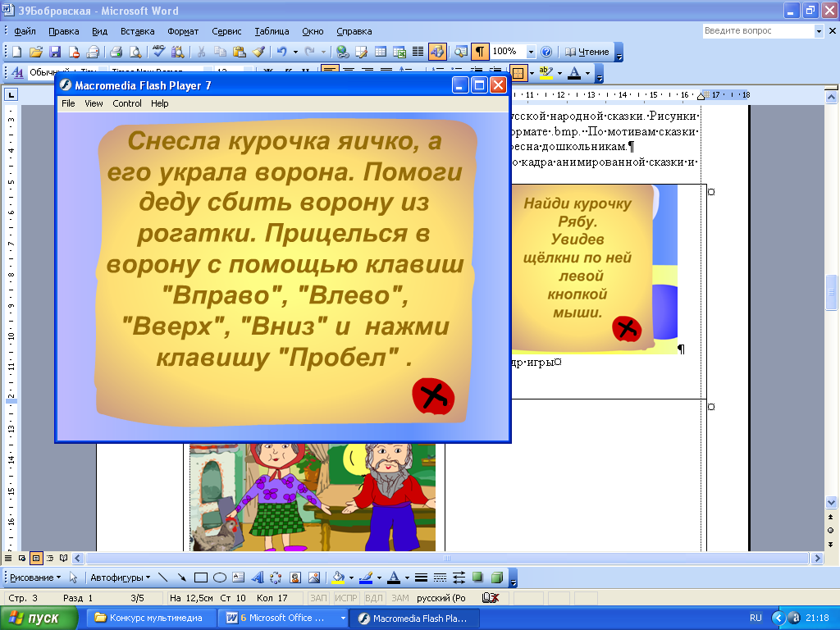Open Shadow Style on the Drawing toolbar
The image size is (840, 630).
[477, 577]
